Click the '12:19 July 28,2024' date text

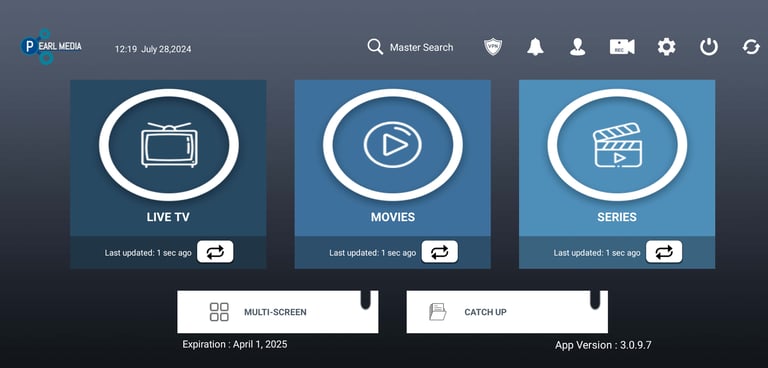pyautogui.click(x=153, y=49)
